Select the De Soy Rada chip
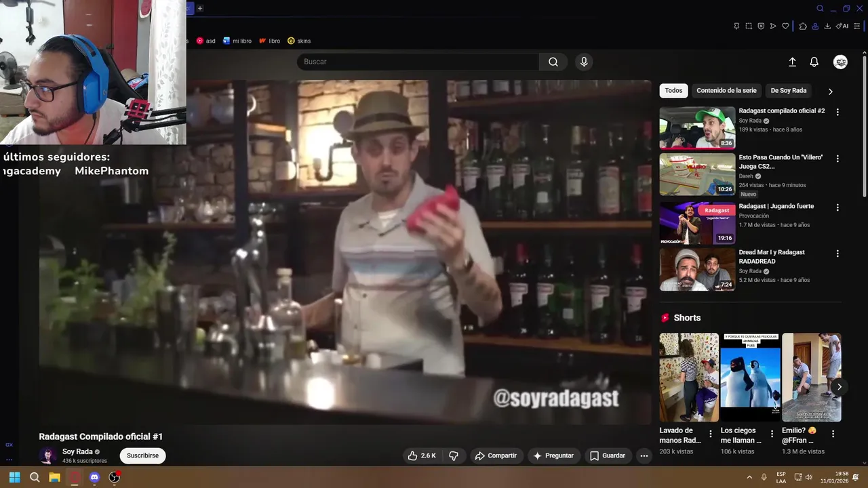 [x=789, y=90]
